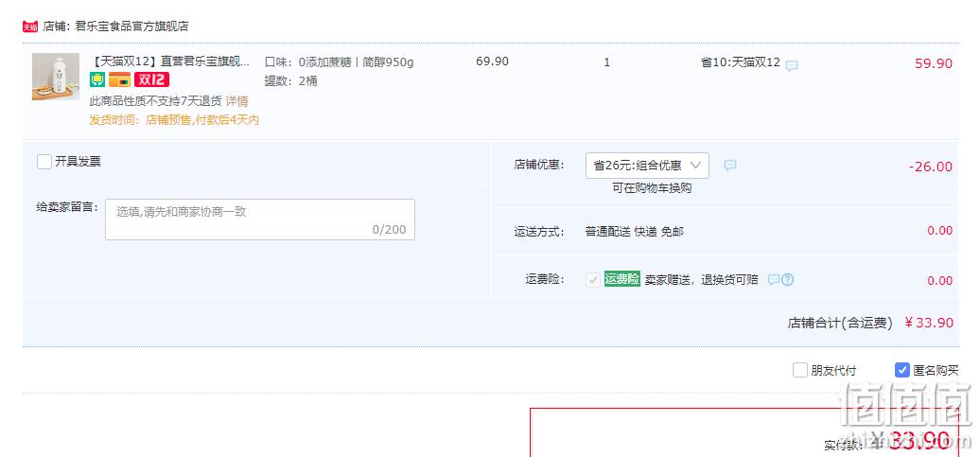The width and height of the screenshot is (980, 457).
Task: Click the comment icon beside store discount dropdown
Action: coord(730,165)
